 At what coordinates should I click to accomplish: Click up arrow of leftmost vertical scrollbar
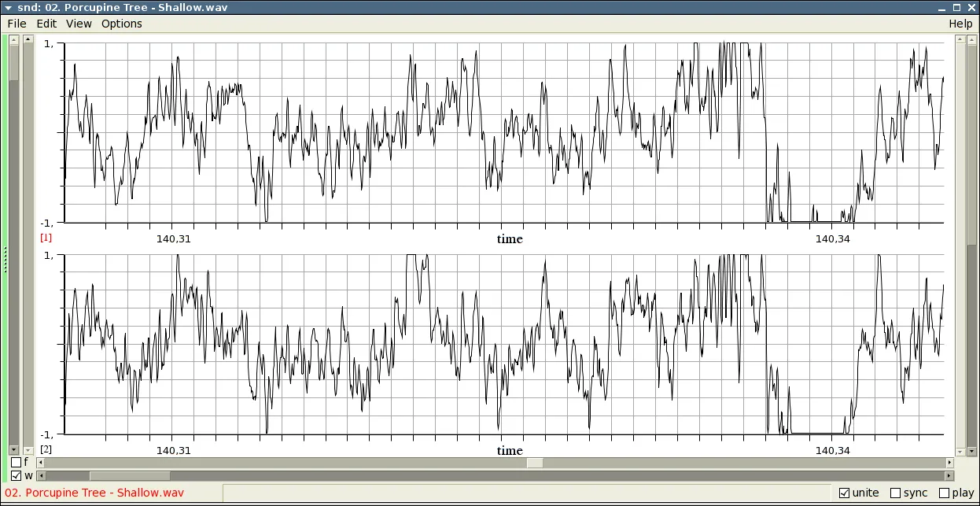coord(13,39)
